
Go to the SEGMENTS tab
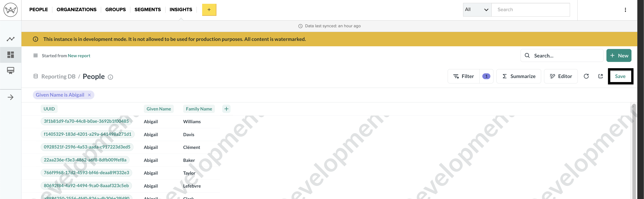coord(148,9)
